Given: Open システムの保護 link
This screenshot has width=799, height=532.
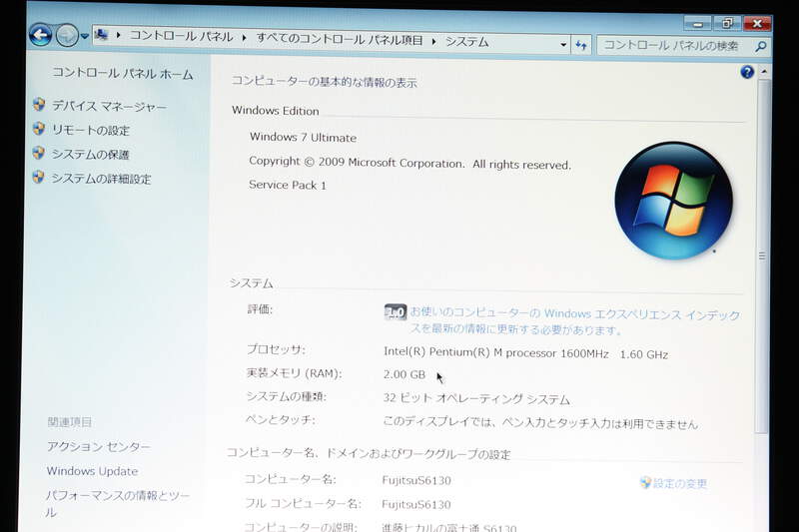Looking at the screenshot, I should coord(90,155).
